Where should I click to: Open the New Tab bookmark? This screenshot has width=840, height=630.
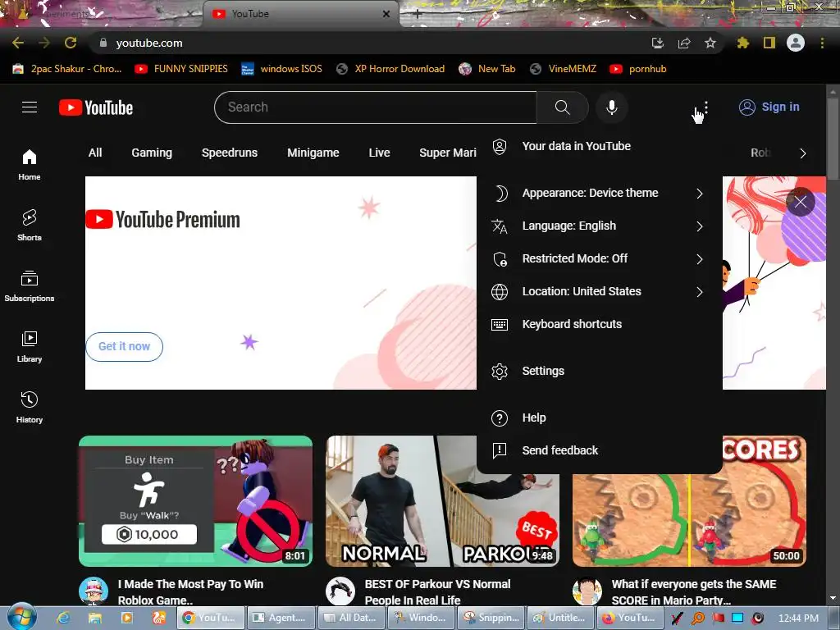tap(487, 69)
